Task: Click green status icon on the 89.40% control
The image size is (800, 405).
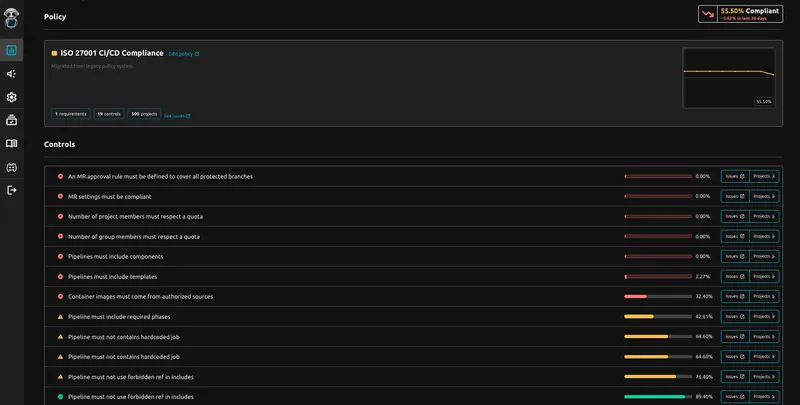Action: [x=60, y=397]
